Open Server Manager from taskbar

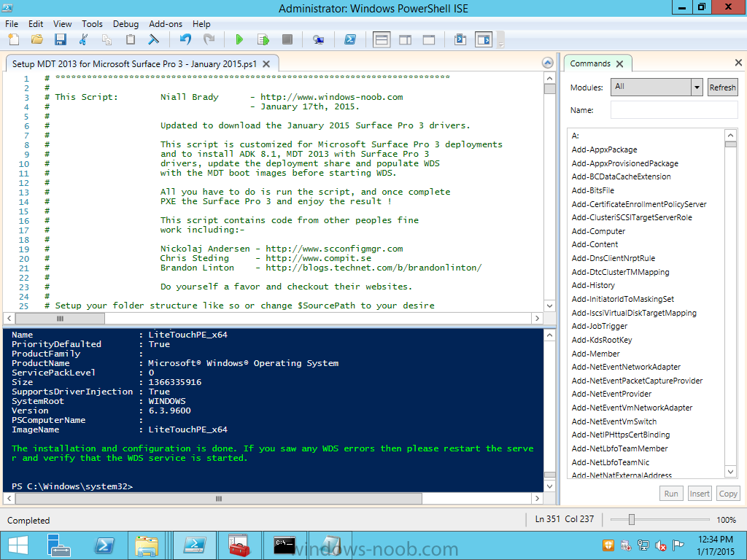58,545
